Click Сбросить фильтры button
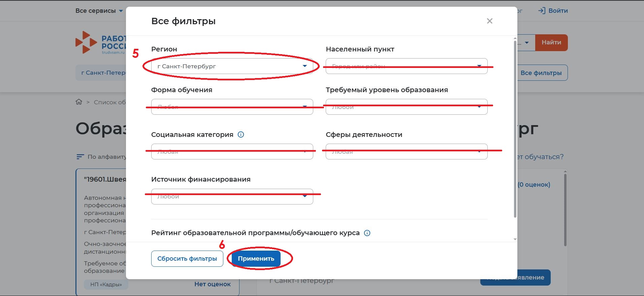This screenshot has height=296, width=644. [187, 259]
